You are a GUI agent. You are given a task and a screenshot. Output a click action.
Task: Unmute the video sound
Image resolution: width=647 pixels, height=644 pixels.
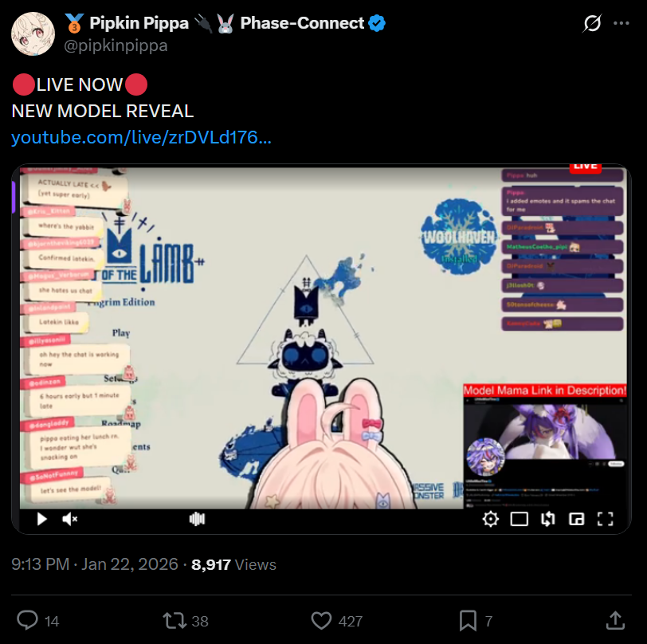(70, 519)
